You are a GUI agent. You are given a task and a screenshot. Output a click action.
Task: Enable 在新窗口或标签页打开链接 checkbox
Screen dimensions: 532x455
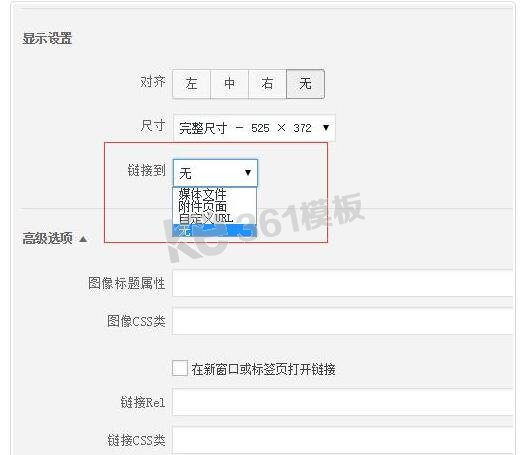pyautogui.click(x=180, y=368)
